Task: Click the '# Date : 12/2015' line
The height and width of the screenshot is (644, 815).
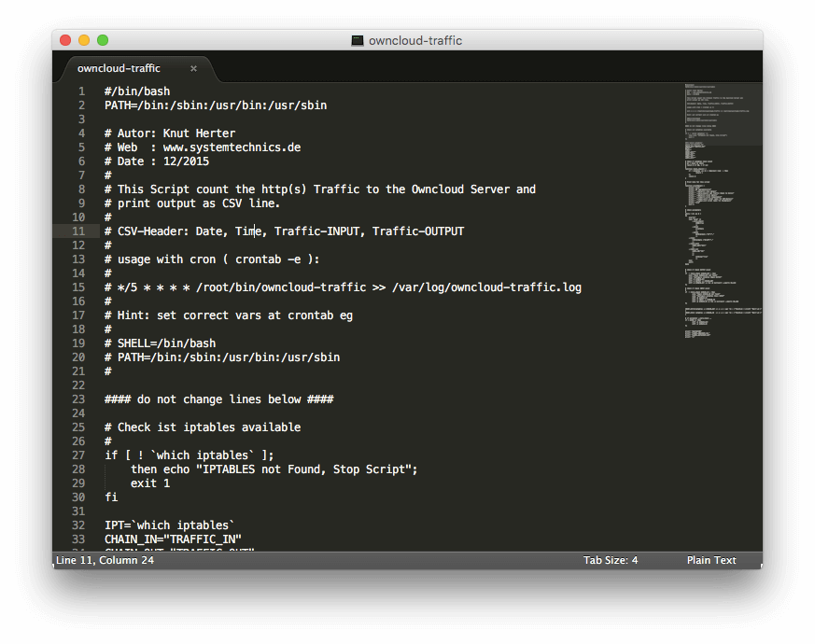Action: point(157,161)
